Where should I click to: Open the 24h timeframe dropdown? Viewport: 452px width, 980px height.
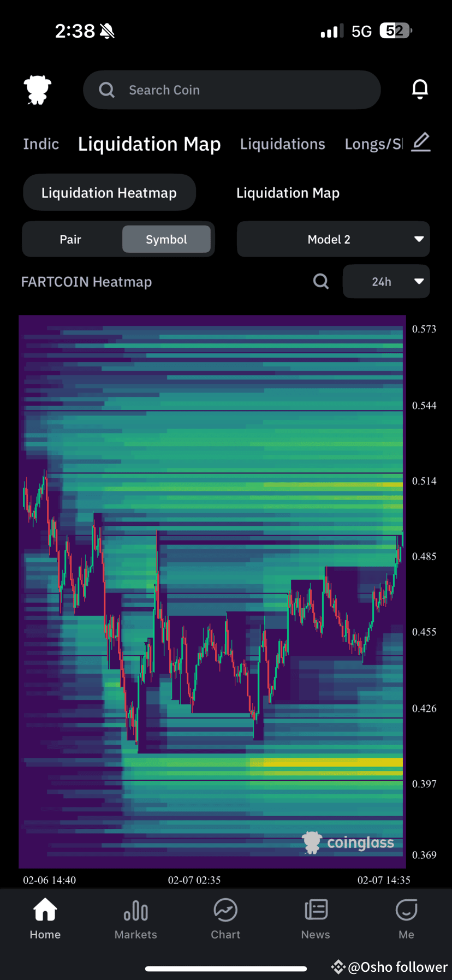[x=386, y=282]
